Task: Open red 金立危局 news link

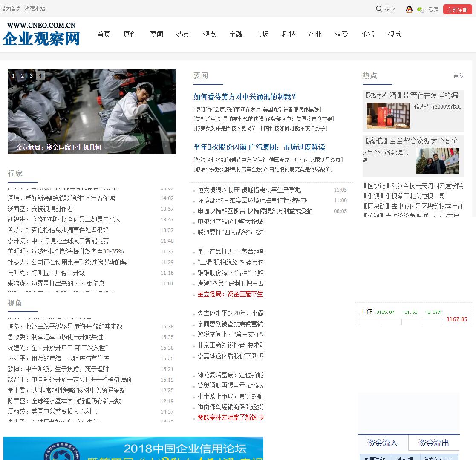Action: click(230, 294)
